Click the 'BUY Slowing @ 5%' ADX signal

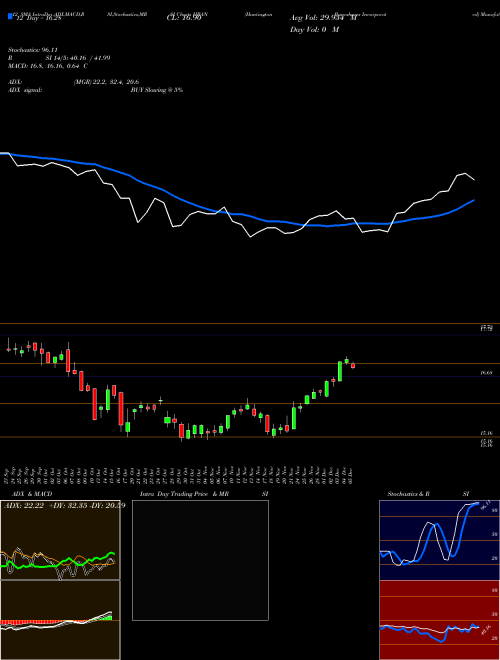tap(157, 90)
